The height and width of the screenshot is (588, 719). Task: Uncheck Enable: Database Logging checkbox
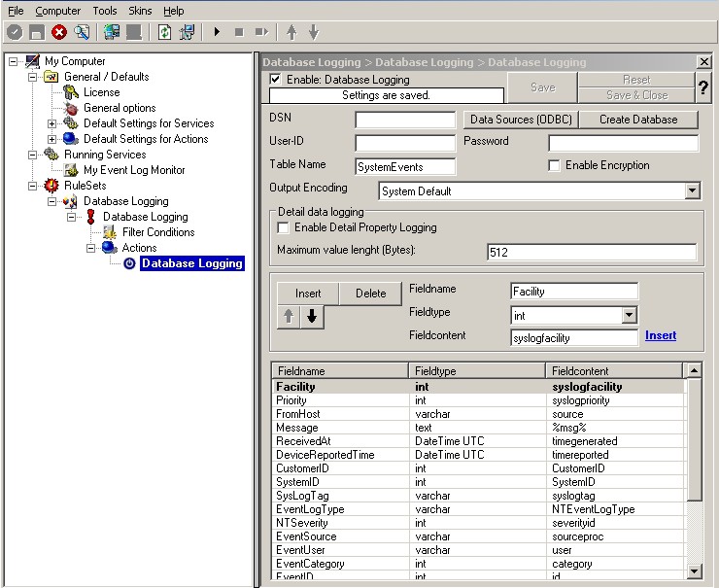(x=276, y=80)
